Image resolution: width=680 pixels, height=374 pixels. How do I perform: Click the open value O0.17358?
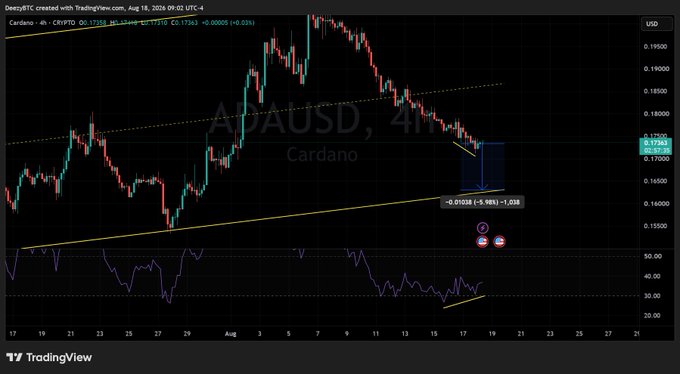click(93, 22)
